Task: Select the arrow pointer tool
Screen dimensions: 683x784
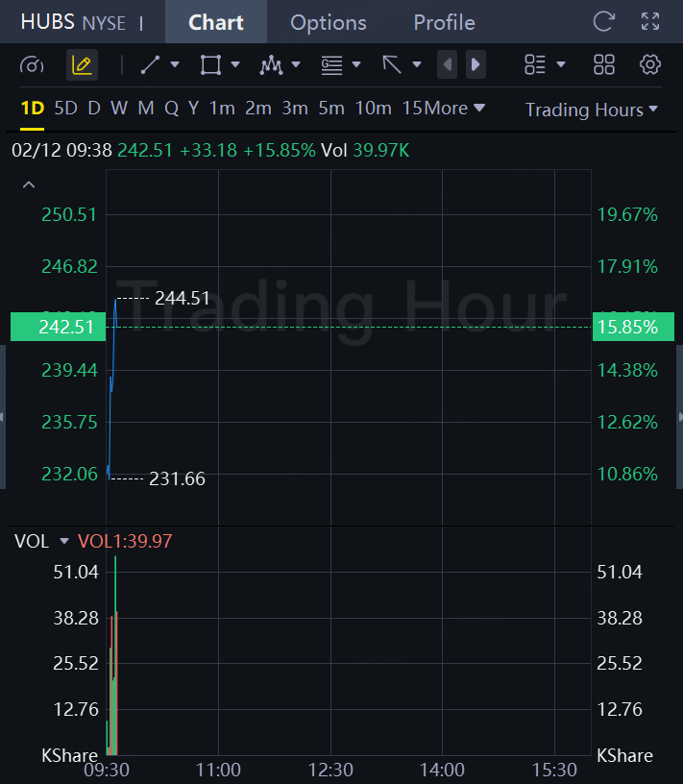Action: 392,65
